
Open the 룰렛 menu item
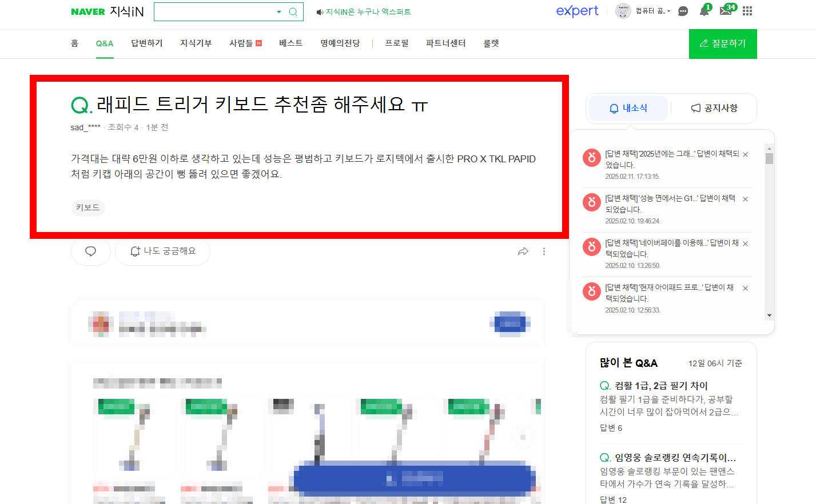pyautogui.click(x=491, y=43)
